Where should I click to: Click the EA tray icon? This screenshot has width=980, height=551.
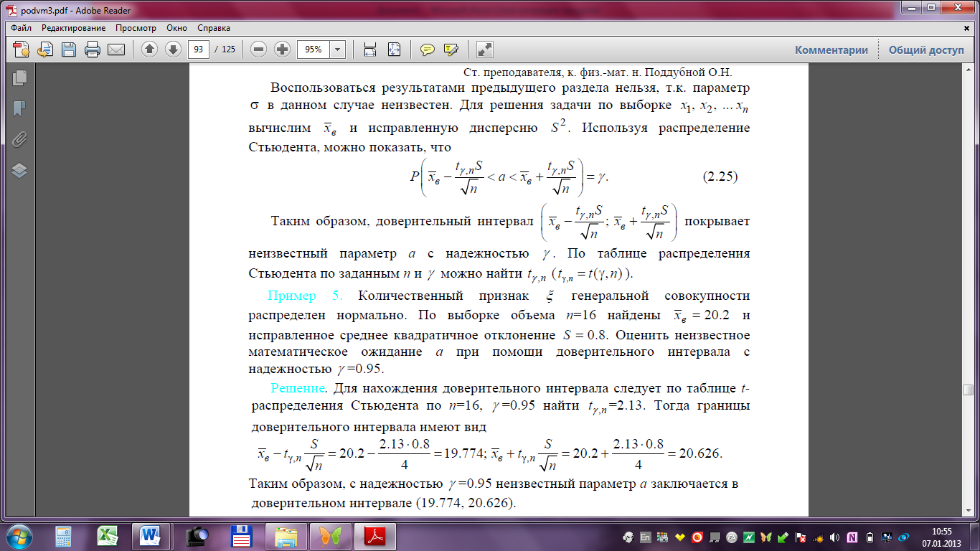point(732,537)
